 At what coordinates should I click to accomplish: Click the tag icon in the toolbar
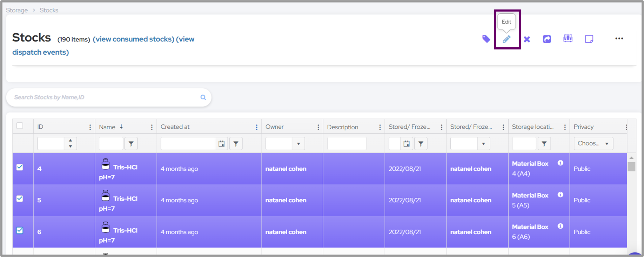(486, 39)
